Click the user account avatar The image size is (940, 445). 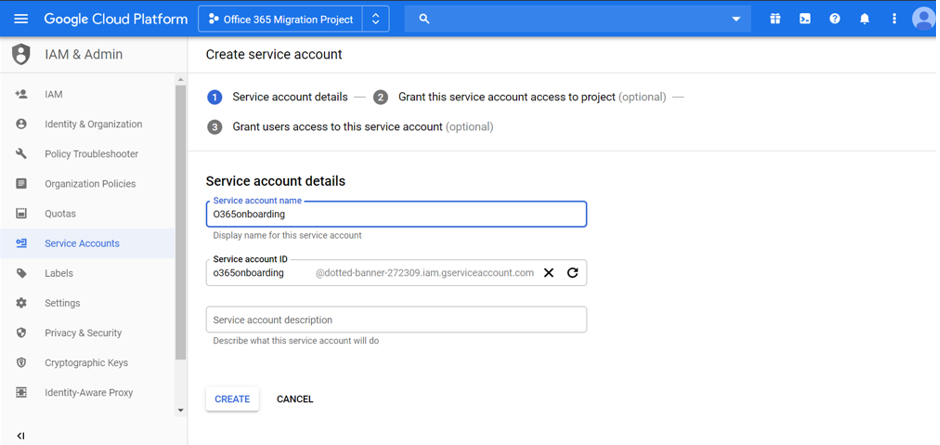coord(924,19)
